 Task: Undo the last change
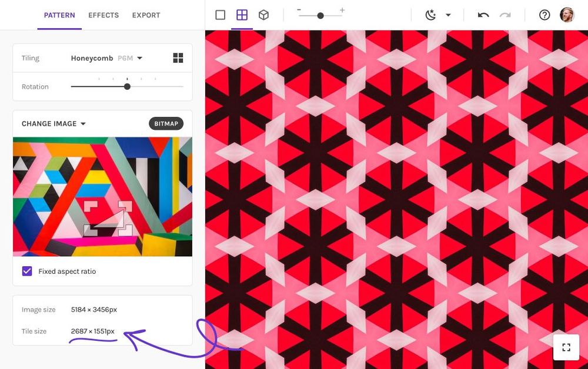pos(483,15)
